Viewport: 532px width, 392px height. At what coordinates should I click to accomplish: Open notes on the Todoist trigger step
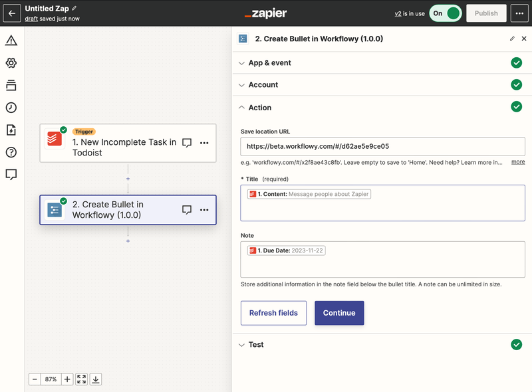187,143
